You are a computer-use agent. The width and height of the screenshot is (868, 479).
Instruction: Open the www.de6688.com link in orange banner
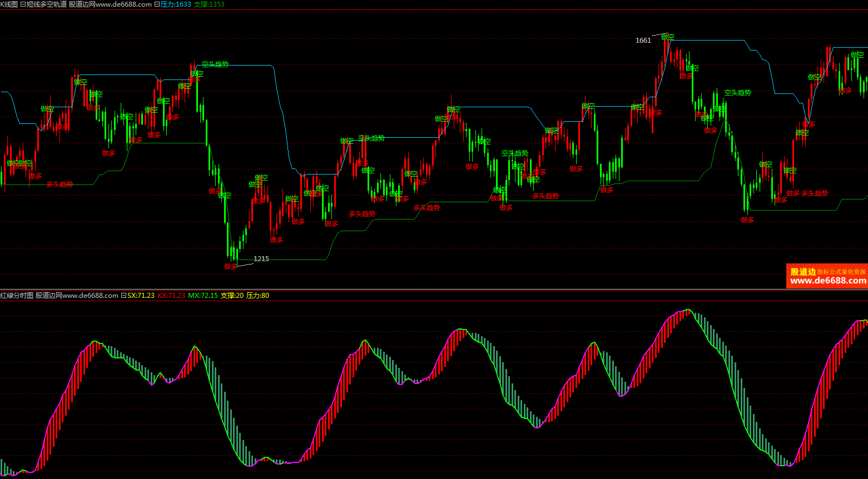[828, 281]
